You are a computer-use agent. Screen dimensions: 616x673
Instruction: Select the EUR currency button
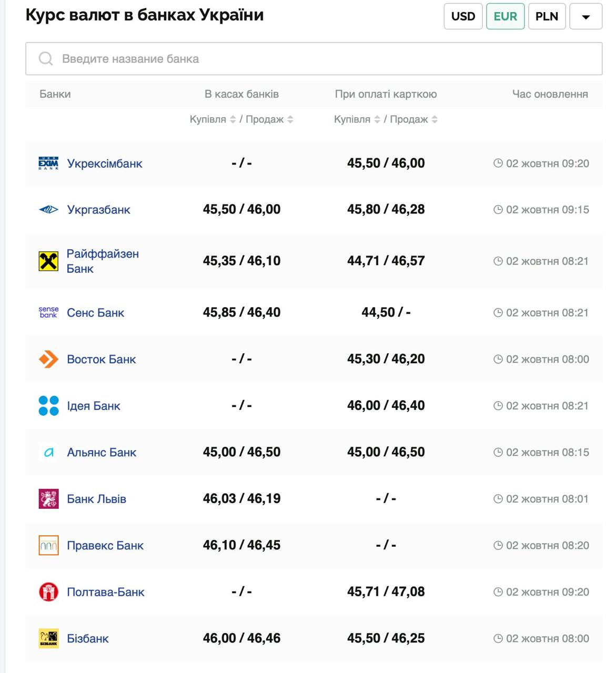[x=505, y=16]
